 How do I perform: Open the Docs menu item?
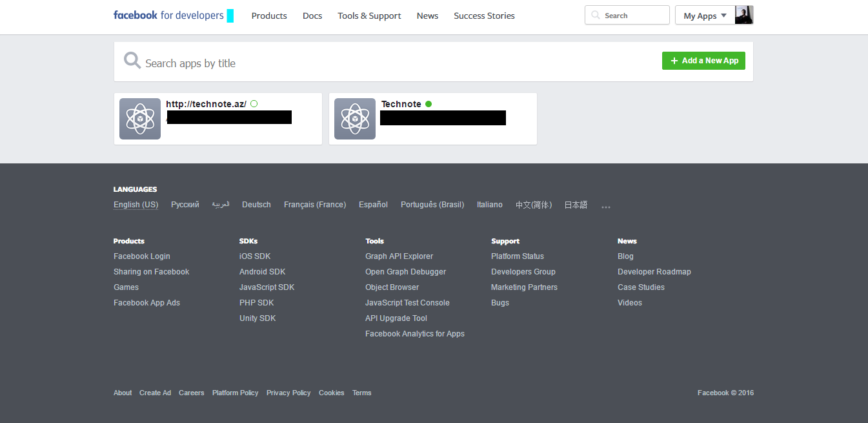click(x=312, y=15)
